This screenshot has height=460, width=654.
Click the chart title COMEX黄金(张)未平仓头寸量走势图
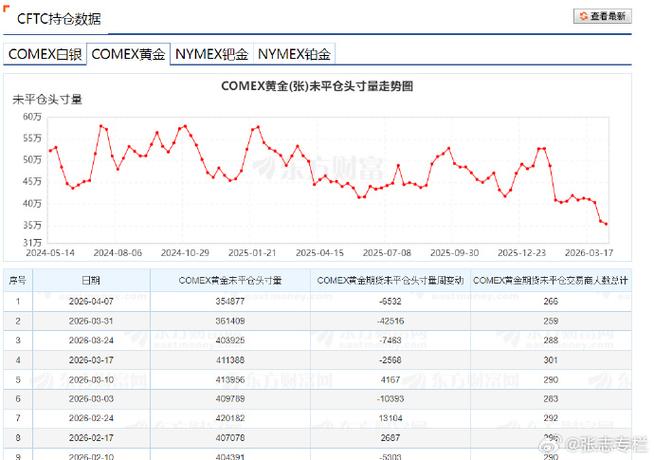317,86
